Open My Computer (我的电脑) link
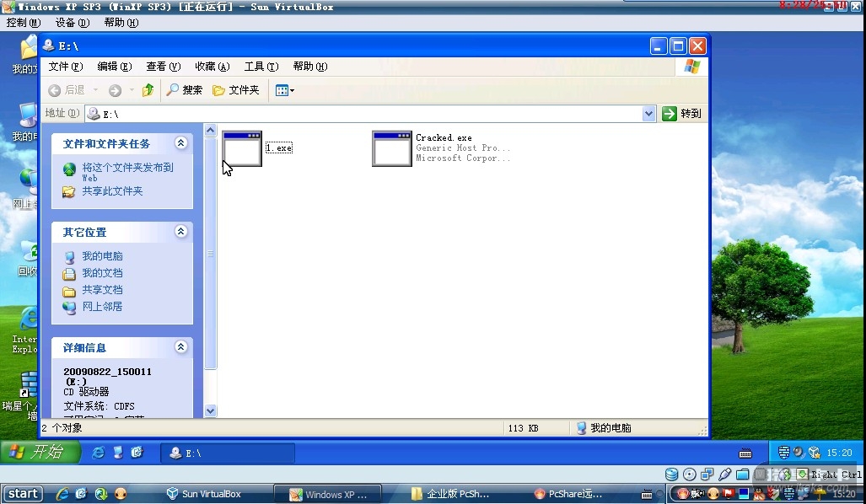 tap(102, 256)
